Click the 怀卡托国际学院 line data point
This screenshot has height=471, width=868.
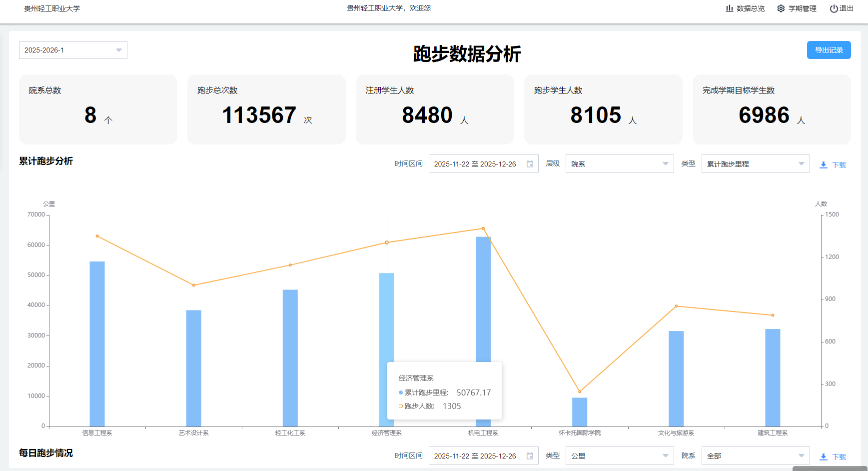tap(580, 391)
